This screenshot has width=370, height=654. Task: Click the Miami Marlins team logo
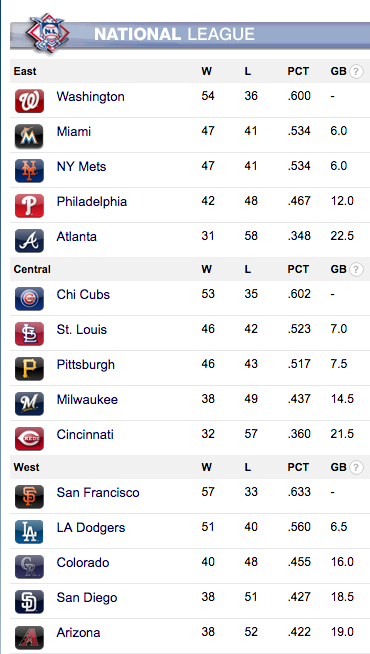click(29, 136)
